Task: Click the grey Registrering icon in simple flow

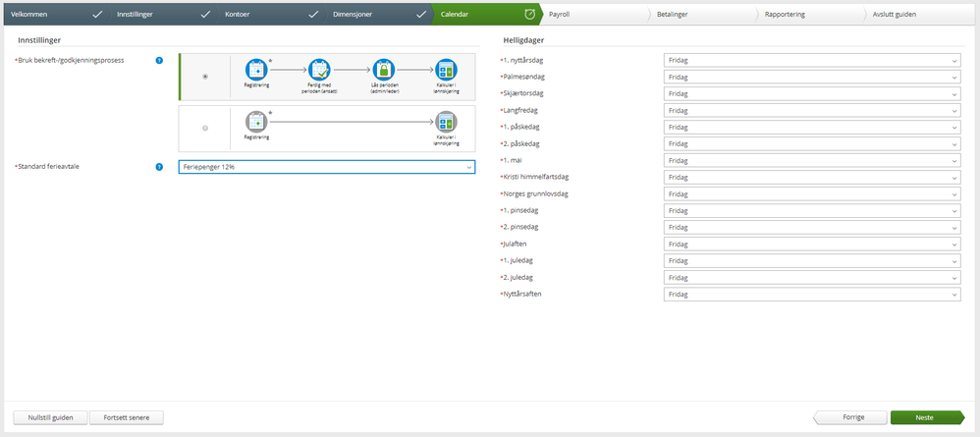Action: (x=256, y=122)
